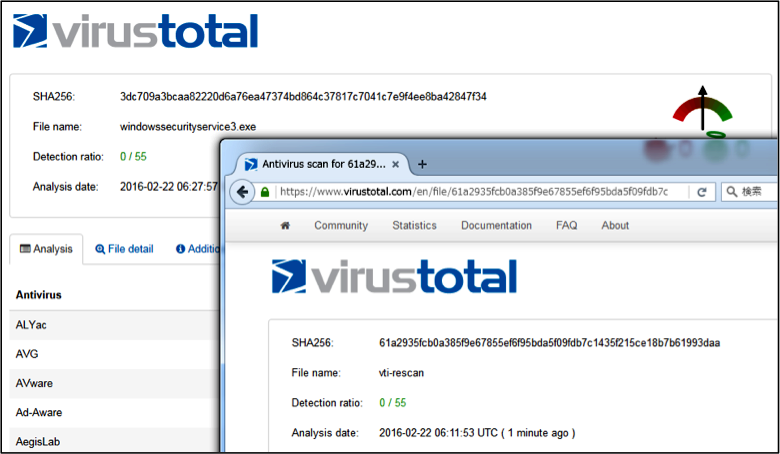This screenshot has height=454, width=780.
Task: Select the Antivirus scan for 61a29 tab
Action: [x=323, y=164]
